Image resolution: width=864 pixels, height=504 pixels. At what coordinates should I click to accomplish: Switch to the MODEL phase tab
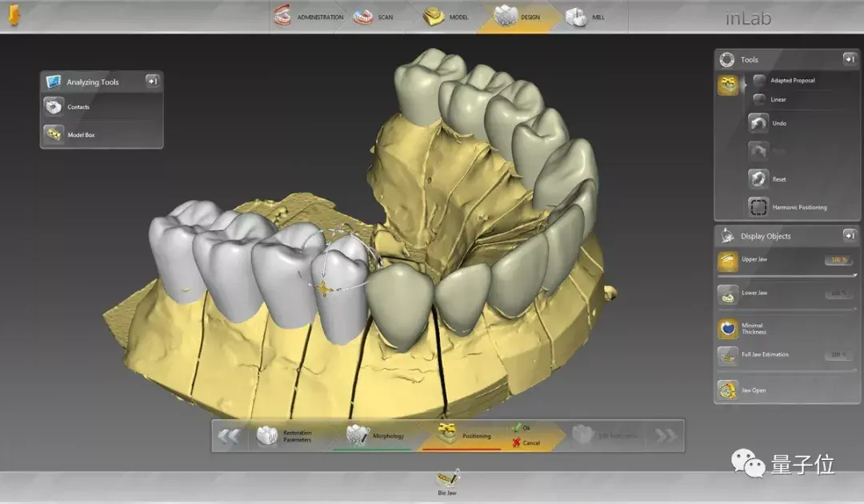tap(446, 17)
